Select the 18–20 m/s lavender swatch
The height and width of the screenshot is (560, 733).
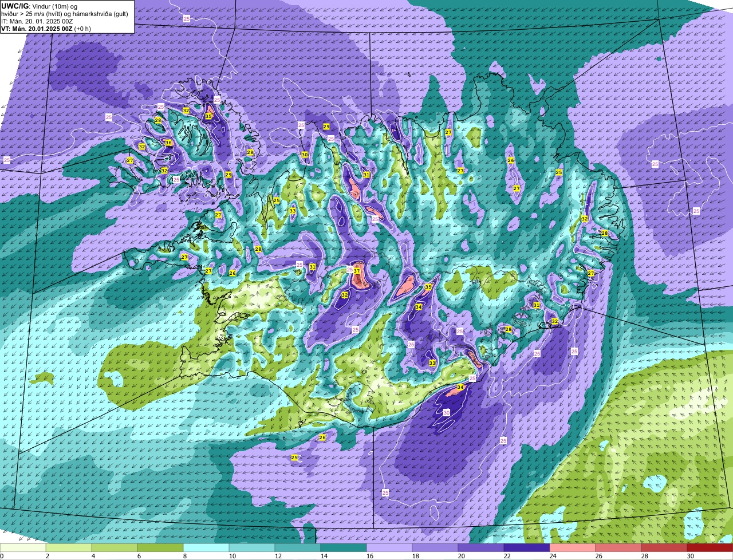(x=435, y=548)
